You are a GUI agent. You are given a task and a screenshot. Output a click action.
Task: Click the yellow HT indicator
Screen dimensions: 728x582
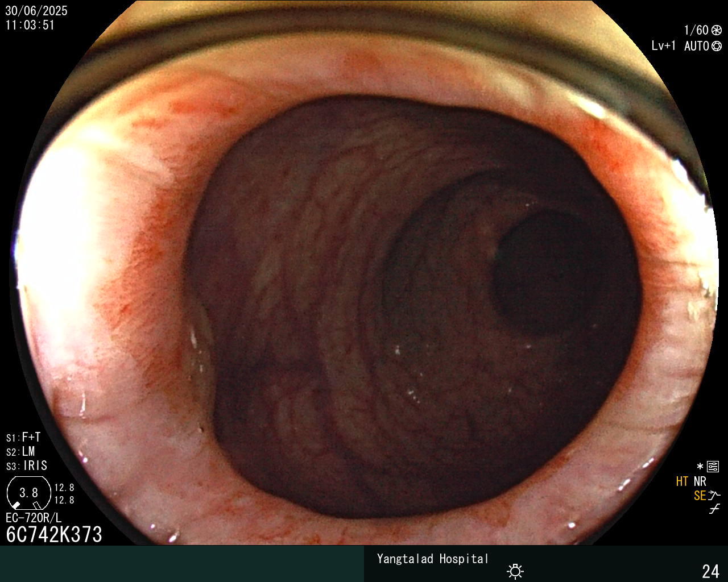pos(682,481)
